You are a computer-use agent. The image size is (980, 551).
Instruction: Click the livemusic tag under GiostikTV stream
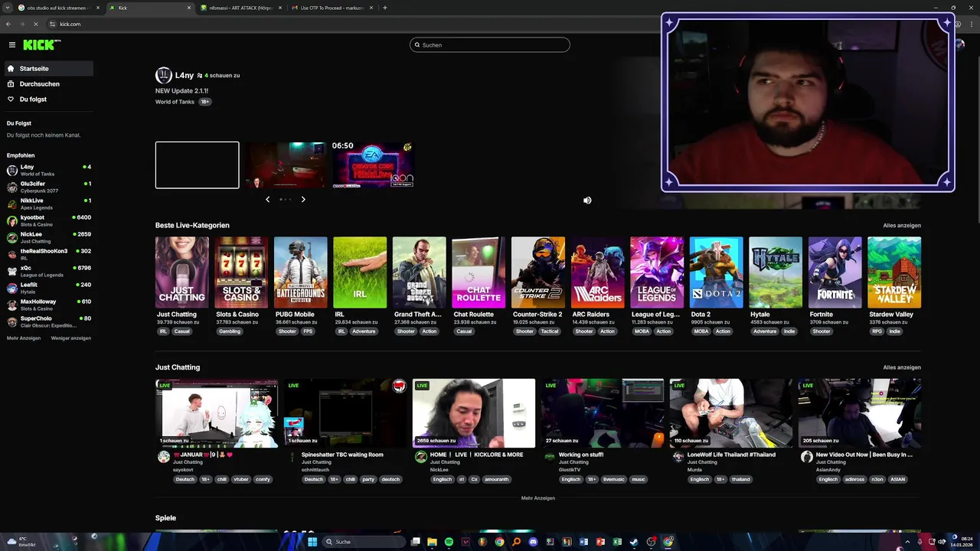click(x=614, y=480)
